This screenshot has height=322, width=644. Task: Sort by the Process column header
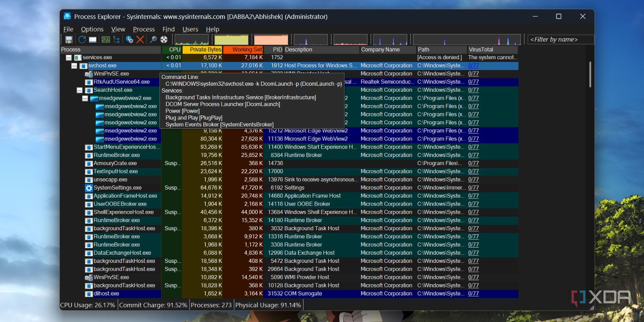[111, 50]
